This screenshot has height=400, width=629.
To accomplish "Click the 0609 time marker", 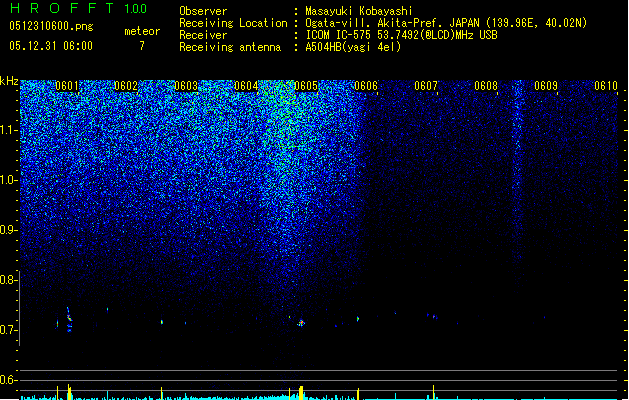I will (x=546, y=86).
